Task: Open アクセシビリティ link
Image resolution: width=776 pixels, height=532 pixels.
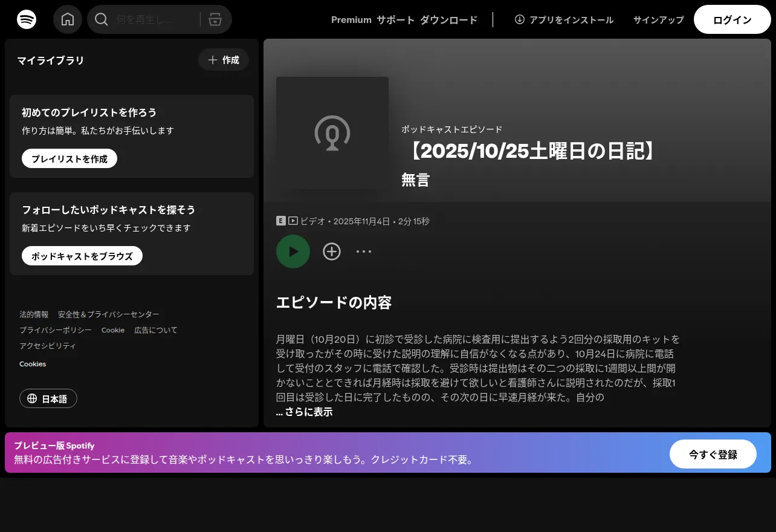Action: click(48, 346)
